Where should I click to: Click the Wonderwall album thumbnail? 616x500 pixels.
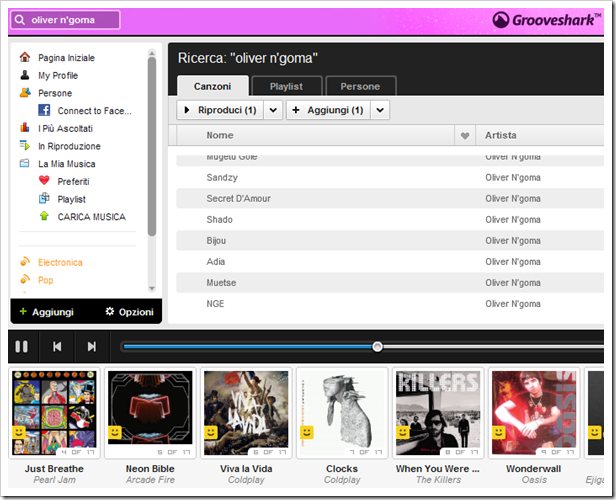click(x=534, y=413)
